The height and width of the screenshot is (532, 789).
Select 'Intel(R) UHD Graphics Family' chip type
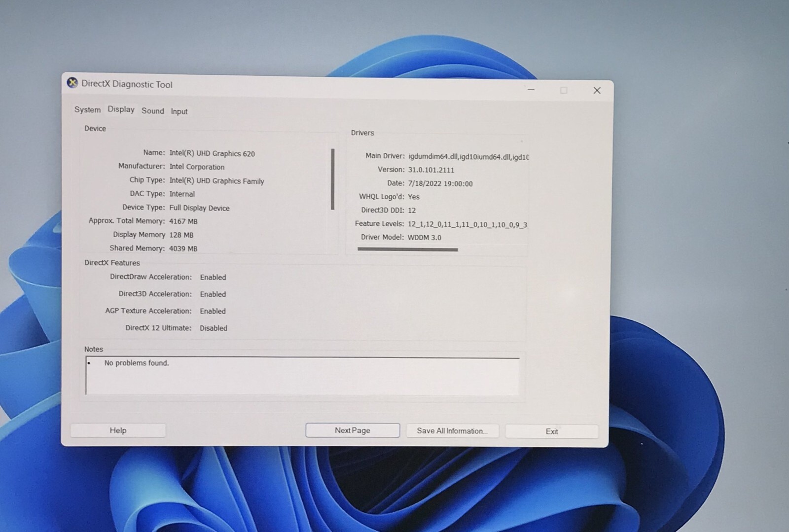click(x=216, y=181)
